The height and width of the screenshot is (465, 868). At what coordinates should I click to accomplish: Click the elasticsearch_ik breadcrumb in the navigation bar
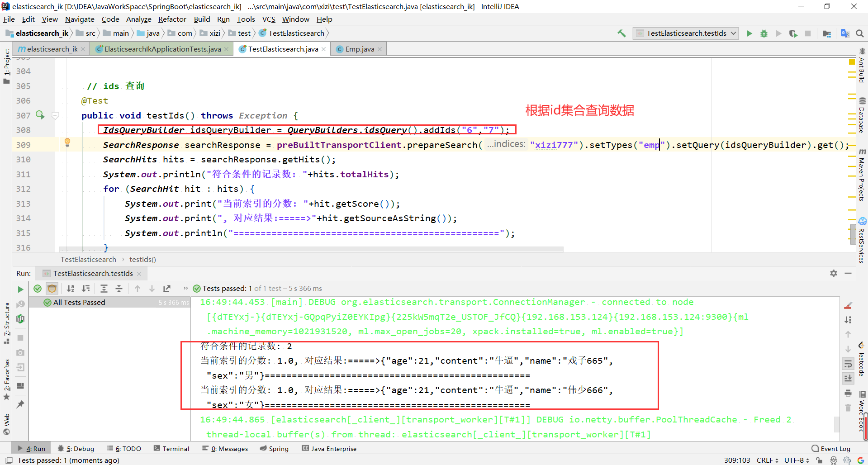(37, 33)
